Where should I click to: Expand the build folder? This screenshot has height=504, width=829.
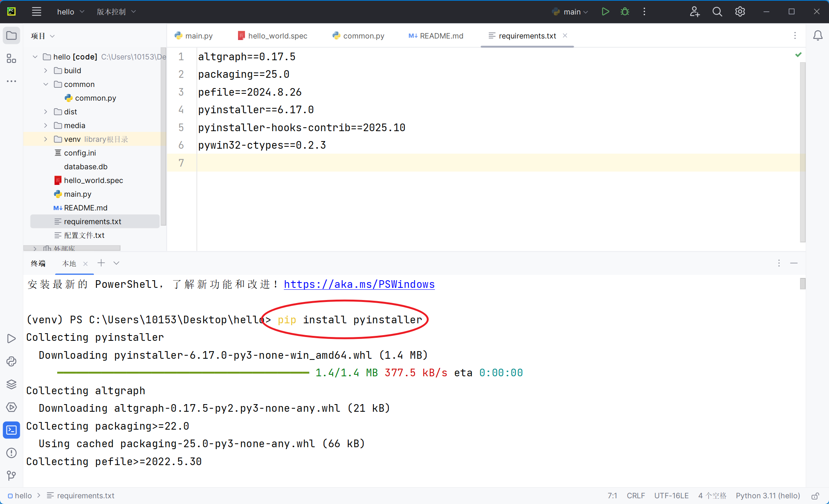click(45, 70)
